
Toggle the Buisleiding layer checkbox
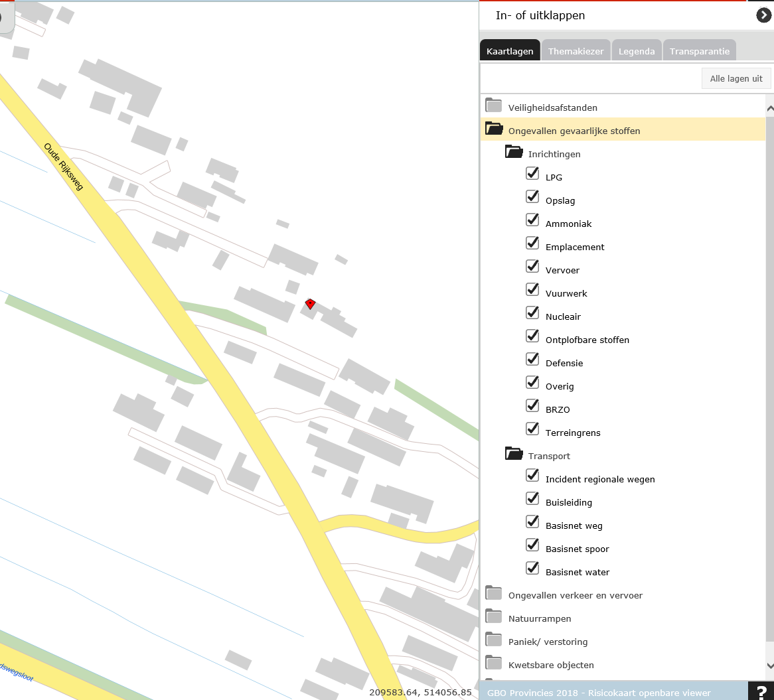point(532,499)
